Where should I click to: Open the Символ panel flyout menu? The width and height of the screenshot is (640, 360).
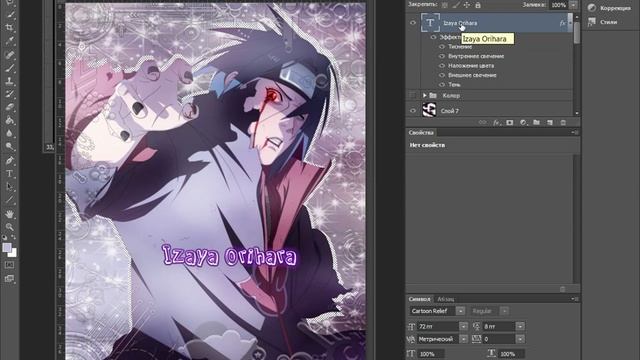575,299
